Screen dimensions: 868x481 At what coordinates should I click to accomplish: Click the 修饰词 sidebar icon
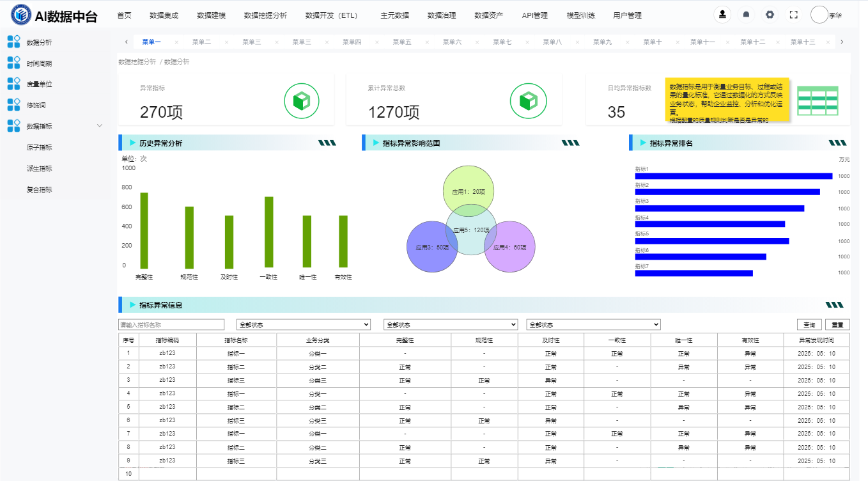[x=13, y=105]
